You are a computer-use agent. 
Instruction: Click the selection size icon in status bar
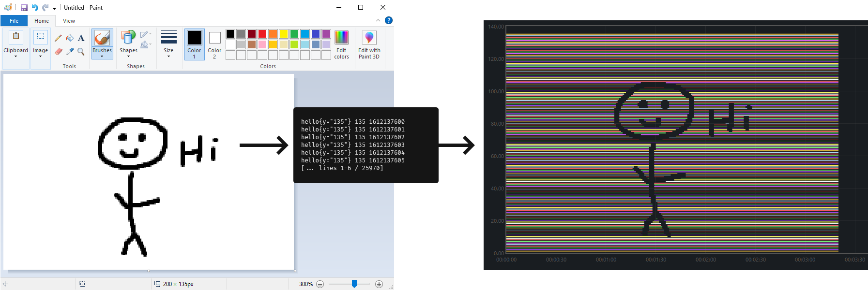point(82,284)
